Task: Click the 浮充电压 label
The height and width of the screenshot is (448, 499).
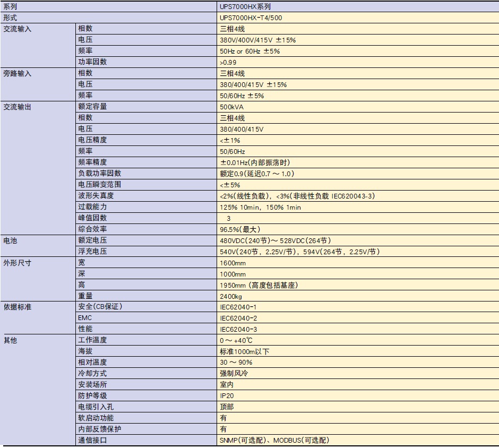Action: [x=92, y=251]
